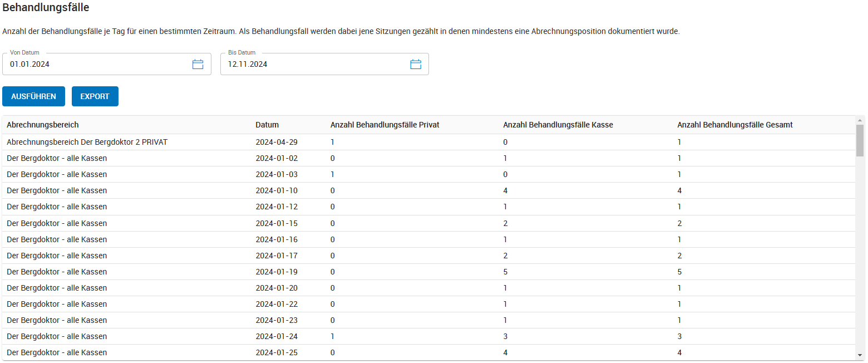Screen dimensions: 868x363
Task: Sort by Anzahl Behandlungsfälle Gesamt header
Action: 735,125
